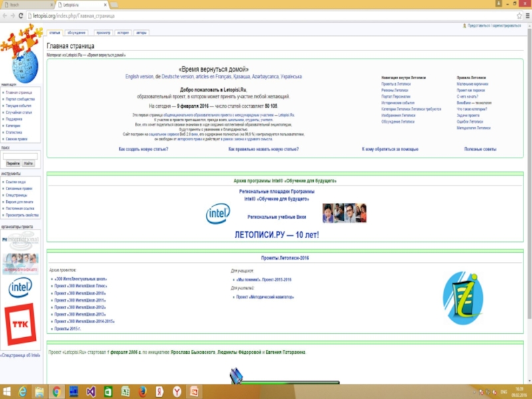The image size is (532, 399).
Task: Click PH International logo in sidebar
Action: [x=21, y=240]
